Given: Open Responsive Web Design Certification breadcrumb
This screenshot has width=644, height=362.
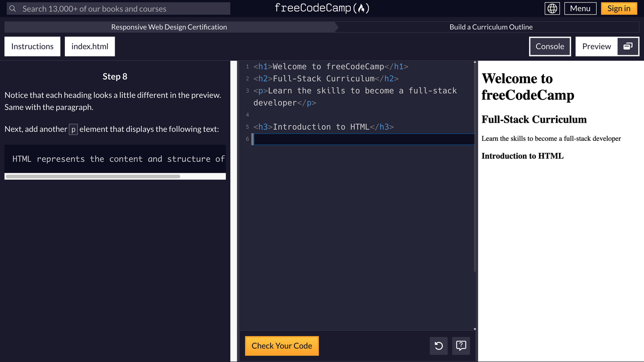Looking at the screenshot, I should (169, 27).
